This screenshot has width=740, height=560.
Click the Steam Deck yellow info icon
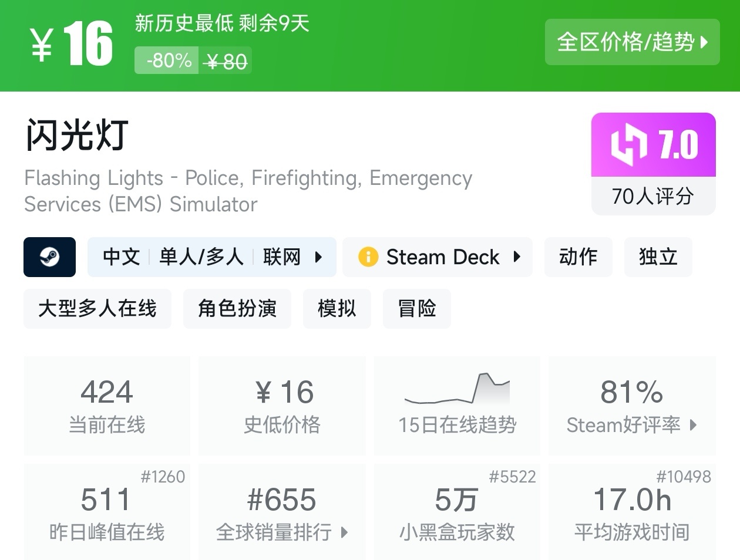click(x=368, y=257)
